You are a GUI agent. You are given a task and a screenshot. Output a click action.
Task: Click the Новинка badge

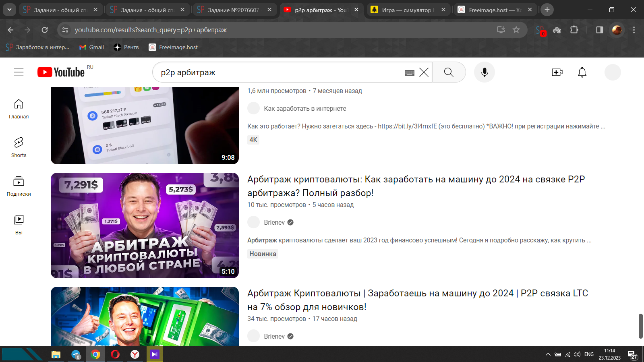coord(263,254)
